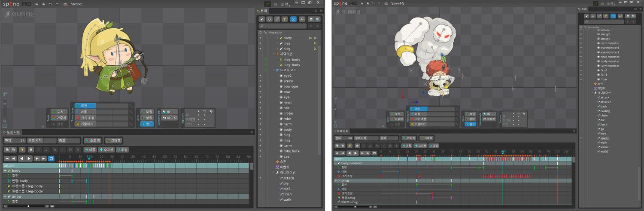Click 그래프 graph button in archer window
644x211 pixels.
pos(114,141)
